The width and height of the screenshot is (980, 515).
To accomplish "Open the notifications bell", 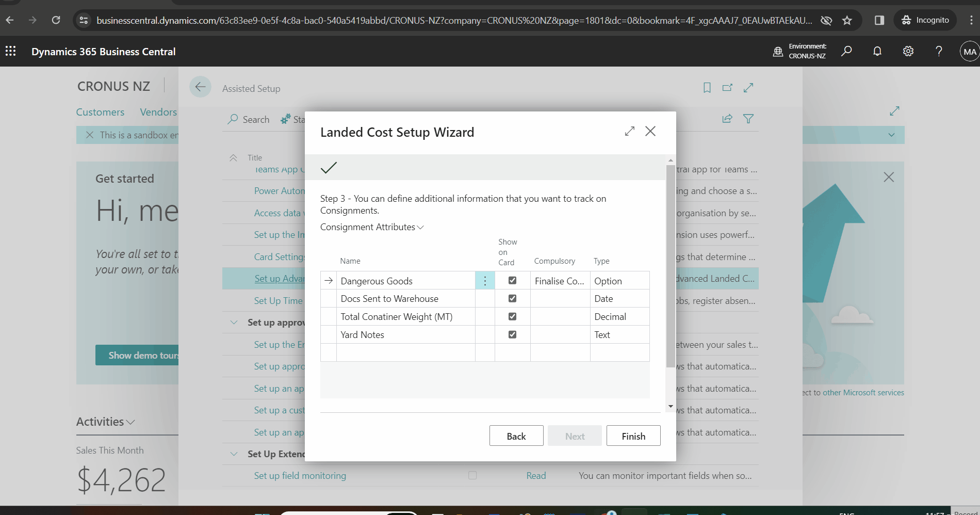I will (877, 51).
